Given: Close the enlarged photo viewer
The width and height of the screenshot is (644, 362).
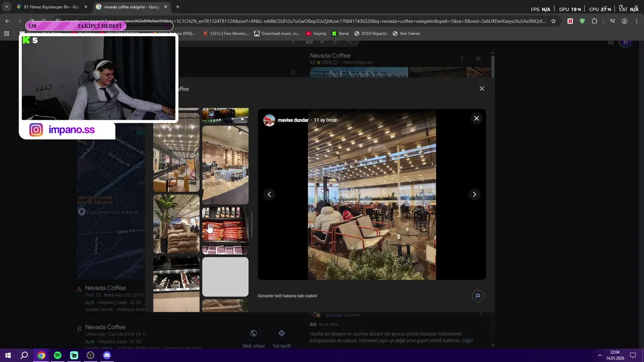Looking at the screenshot, I should click(476, 119).
